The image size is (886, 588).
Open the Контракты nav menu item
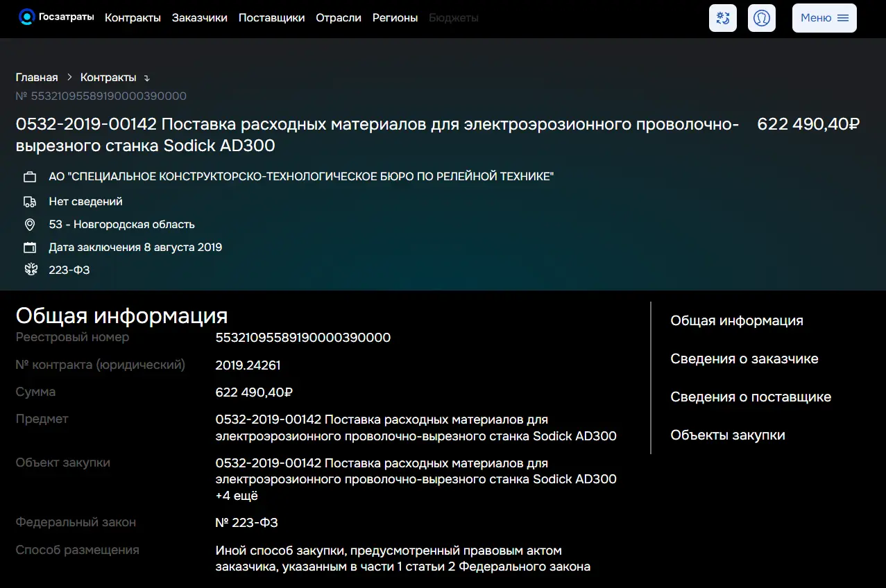[133, 18]
